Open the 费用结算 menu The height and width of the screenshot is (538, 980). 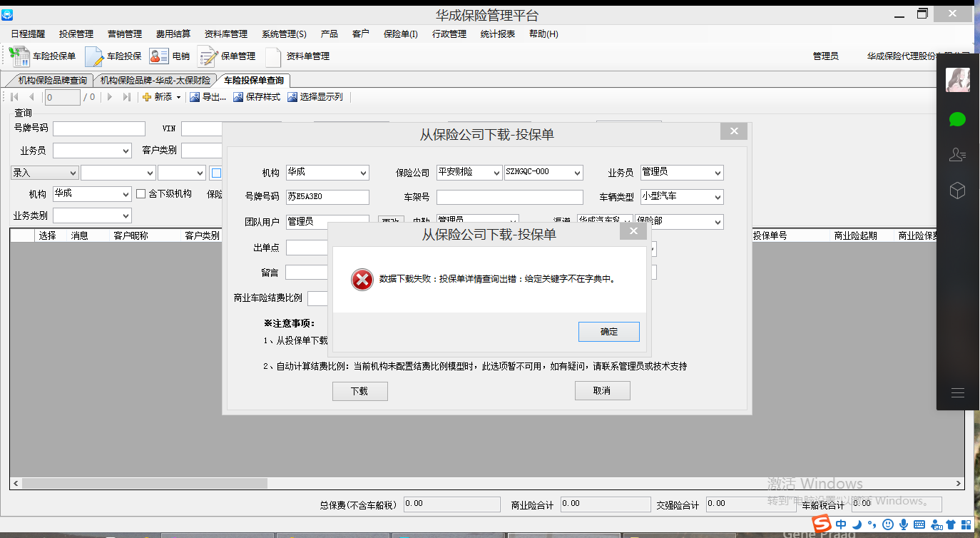[173, 34]
